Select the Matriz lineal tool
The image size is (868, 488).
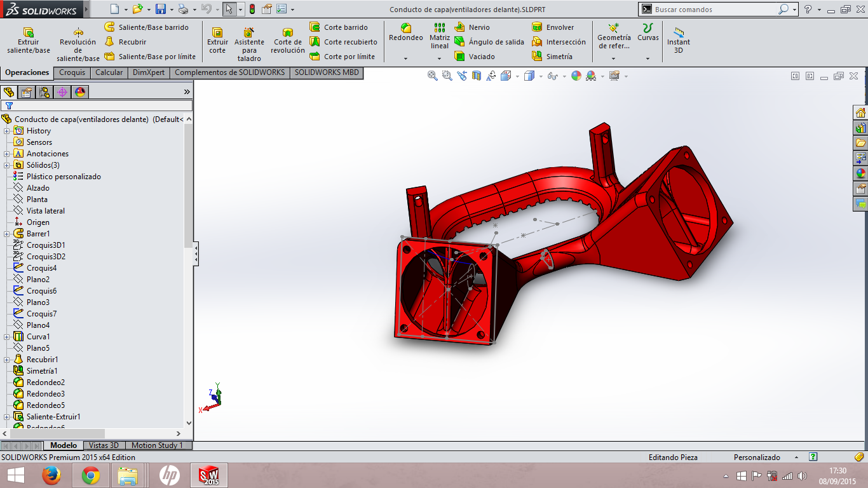coord(440,36)
